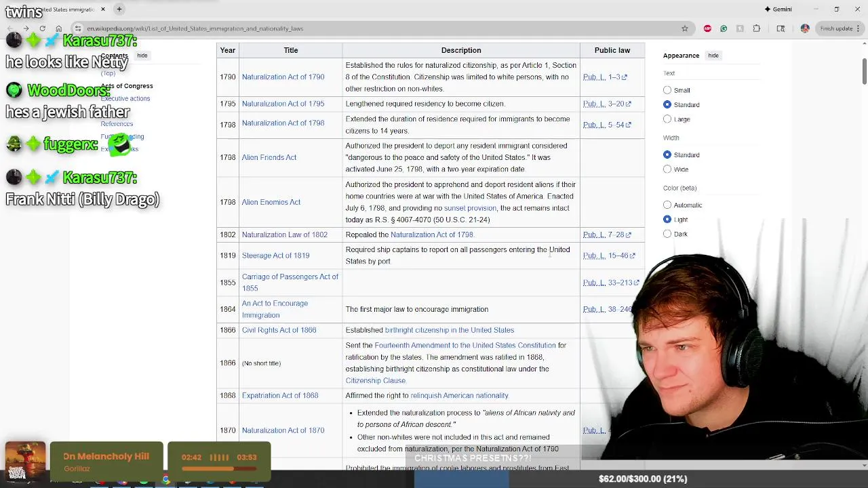Open Alien Enemies Act link

[271, 202]
